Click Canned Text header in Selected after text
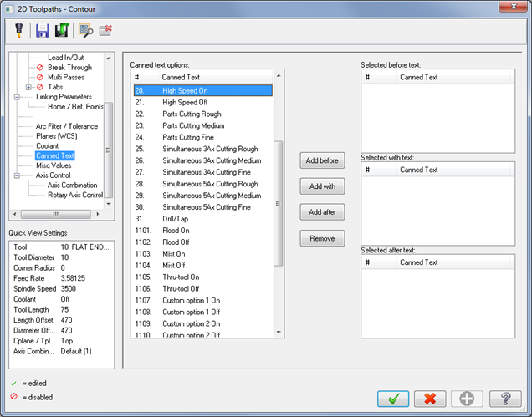This screenshot has width=532, height=417. 455,262
